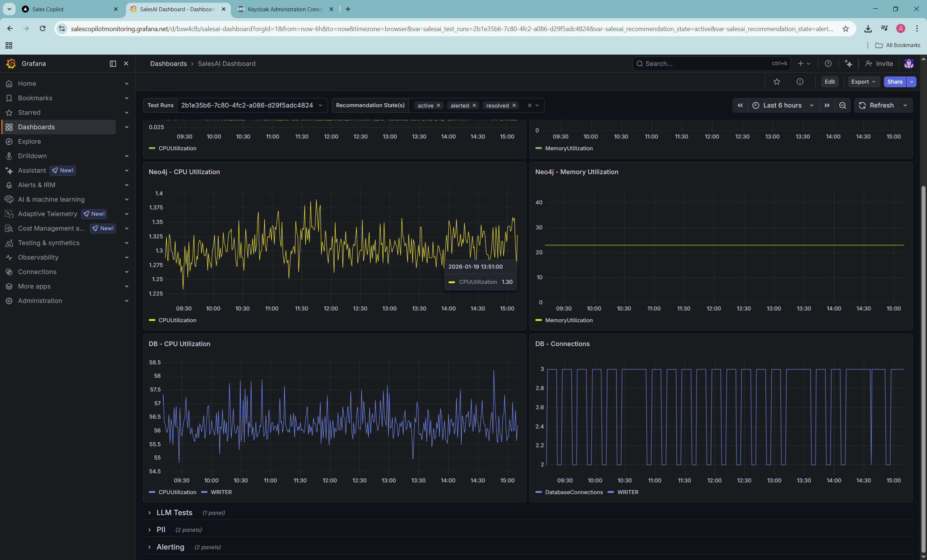Click the zoom out time range icon
This screenshot has height=560, width=927.
pos(842,105)
